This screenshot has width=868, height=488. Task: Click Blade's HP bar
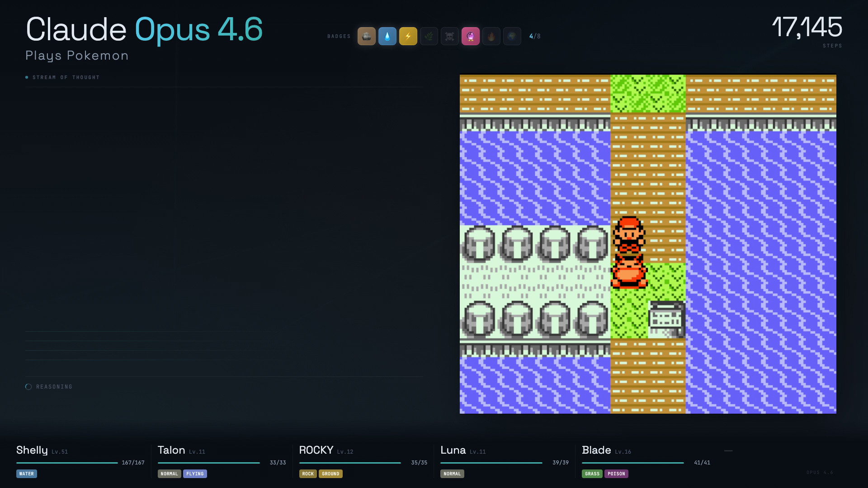(632, 463)
